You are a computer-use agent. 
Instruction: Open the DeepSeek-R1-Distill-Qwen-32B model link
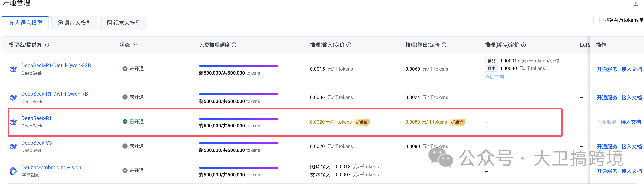point(56,65)
